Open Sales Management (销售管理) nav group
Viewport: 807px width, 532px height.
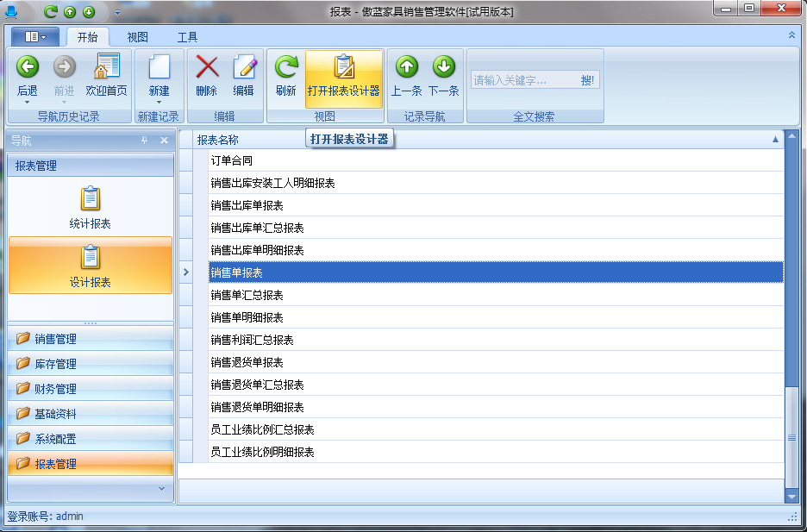click(56, 339)
